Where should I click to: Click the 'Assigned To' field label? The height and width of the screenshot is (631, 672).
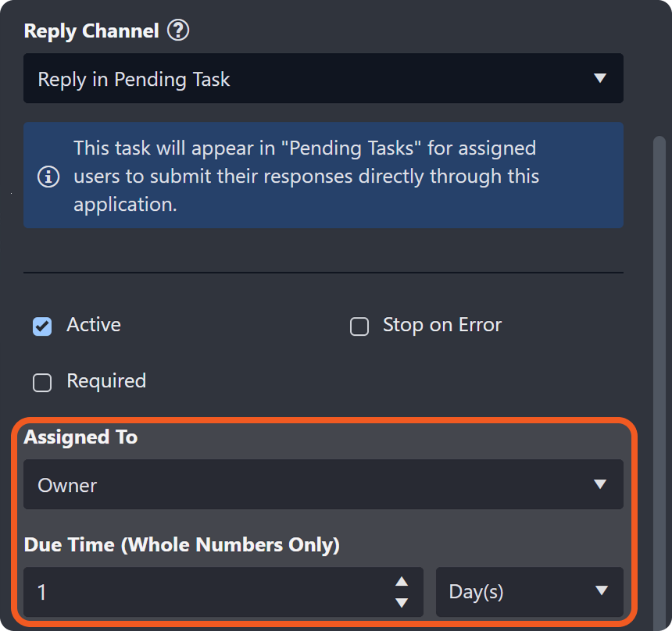80,437
